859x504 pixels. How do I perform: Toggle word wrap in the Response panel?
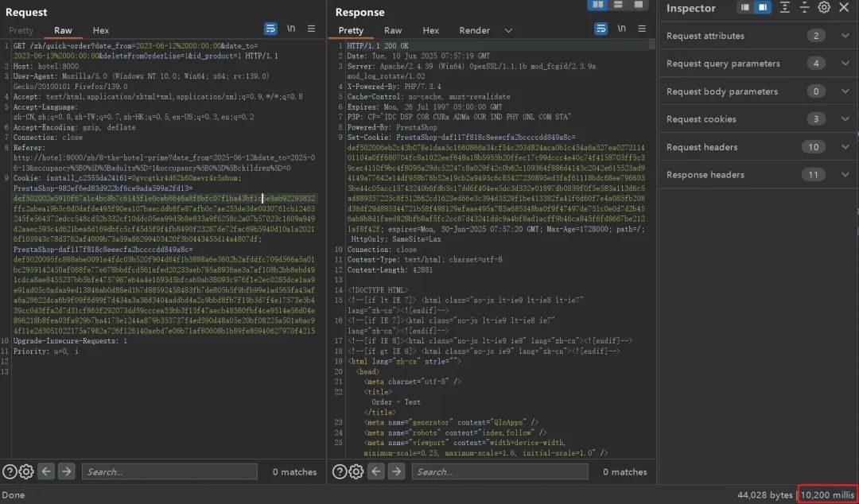pyautogui.click(x=601, y=29)
